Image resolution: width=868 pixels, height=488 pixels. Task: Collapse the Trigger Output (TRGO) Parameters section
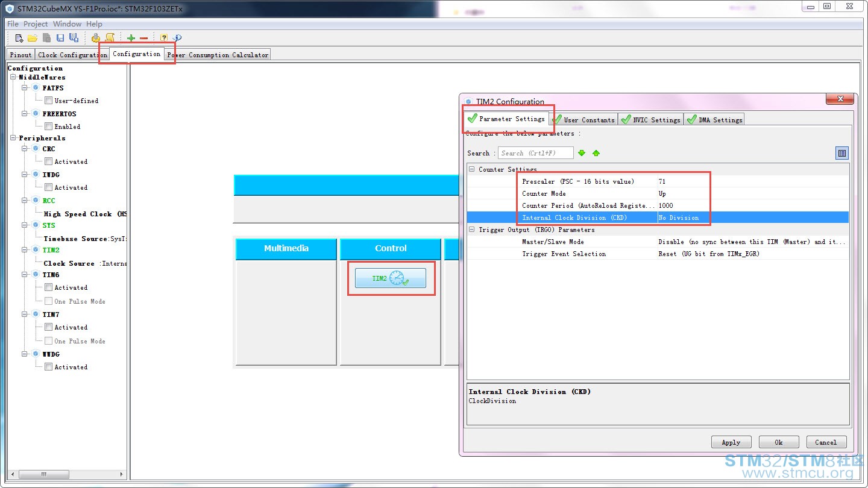click(472, 230)
